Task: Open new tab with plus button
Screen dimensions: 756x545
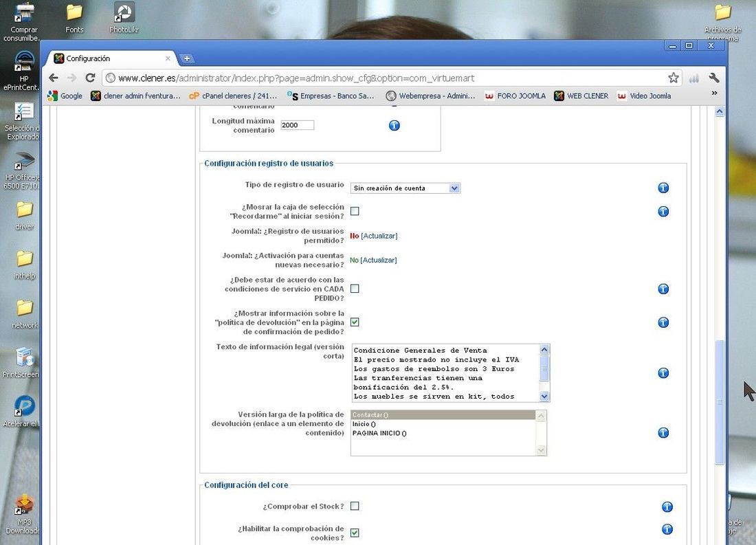Action: coord(186,58)
